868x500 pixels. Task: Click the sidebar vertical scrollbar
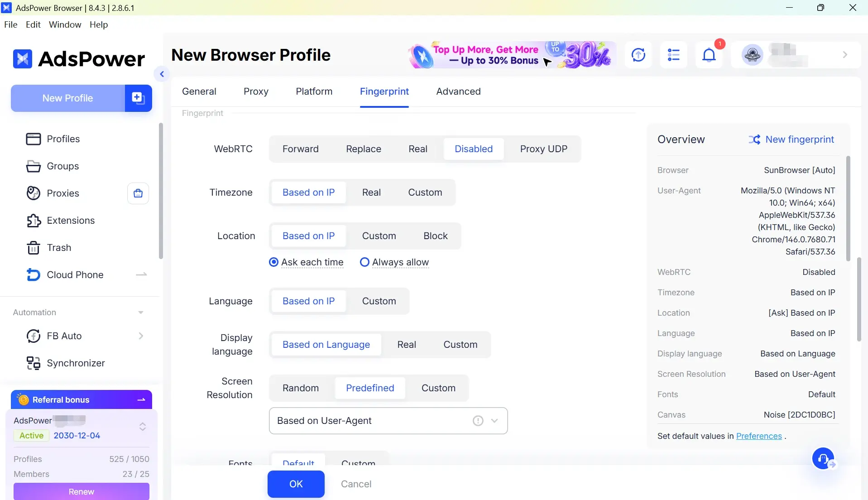(x=161, y=191)
